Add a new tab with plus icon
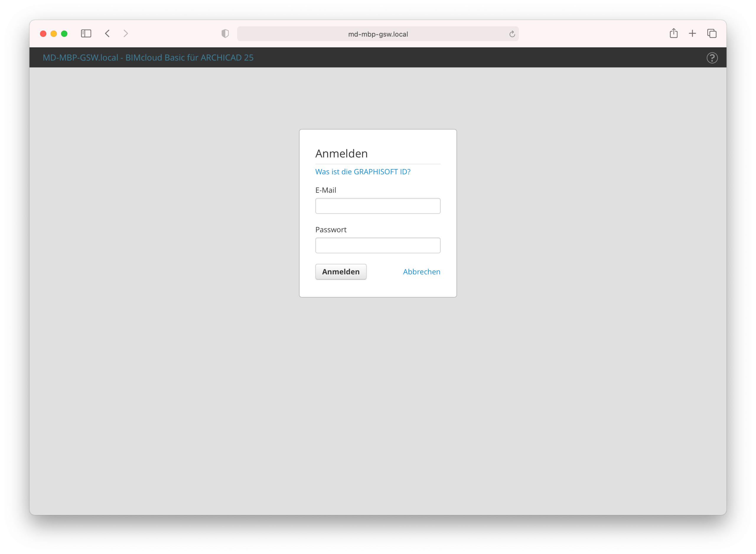The width and height of the screenshot is (756, 554). 692,33
